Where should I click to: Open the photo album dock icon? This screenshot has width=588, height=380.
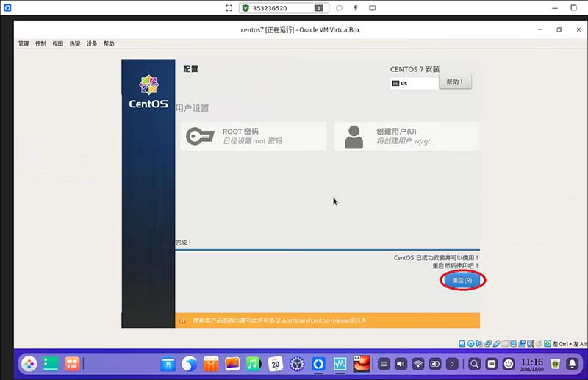pyautogui.click(x=232, y=364)
